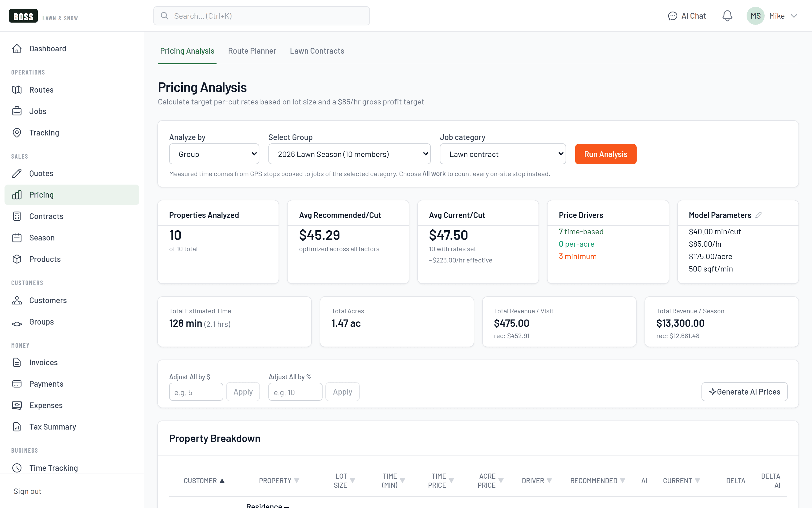Open the Job category dropdown

click(x=503, y=154)
